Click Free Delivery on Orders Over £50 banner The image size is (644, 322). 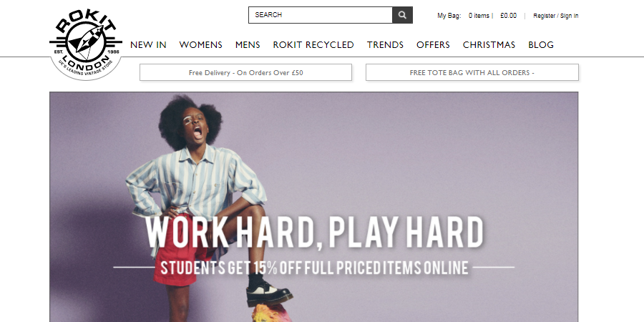[x=245, y=72]
